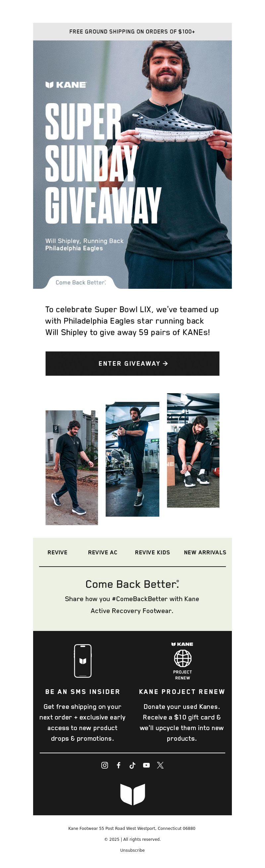This screenshot has width=265, height=868.
Task: Click the large Kane shield logo in footer
Action: pos(132,794)
